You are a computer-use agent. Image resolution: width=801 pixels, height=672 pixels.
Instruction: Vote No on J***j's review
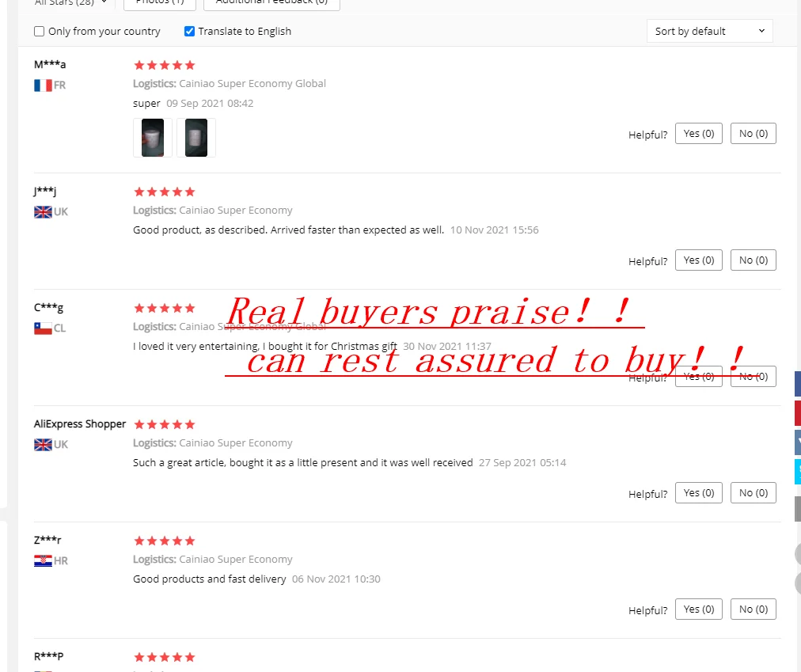click(x=754, y=260)
